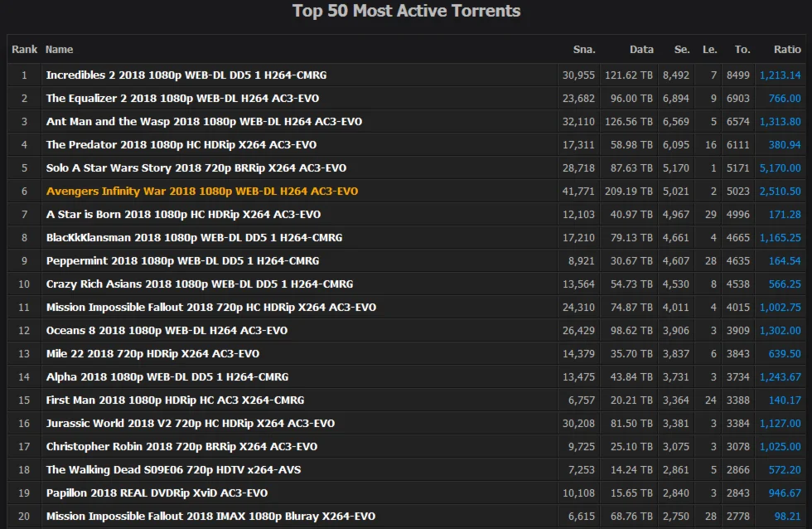Open BlacKkKlansman 2018 WEB-DL torrent
Screen dimensions: 812x529
194,238
